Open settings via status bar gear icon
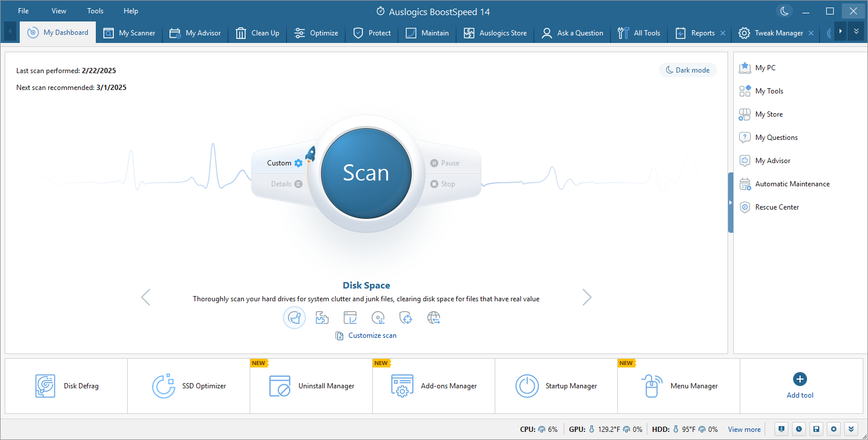 tap(834, 429)
